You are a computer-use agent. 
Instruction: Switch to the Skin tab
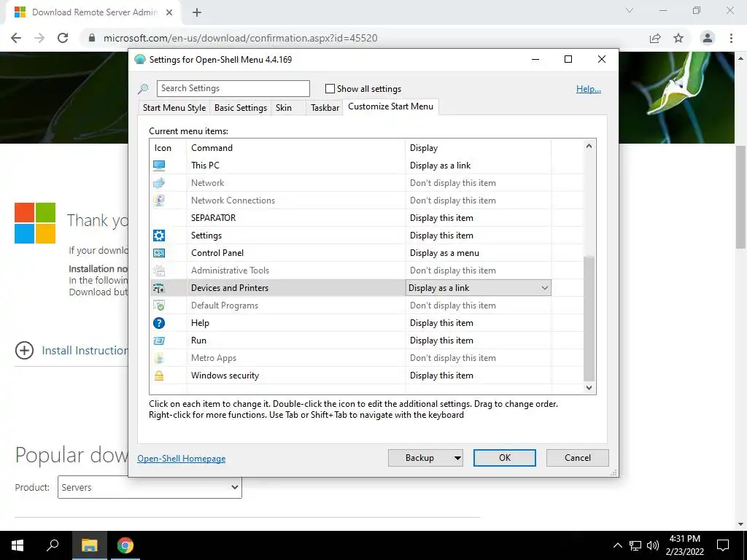coord(284,108)
